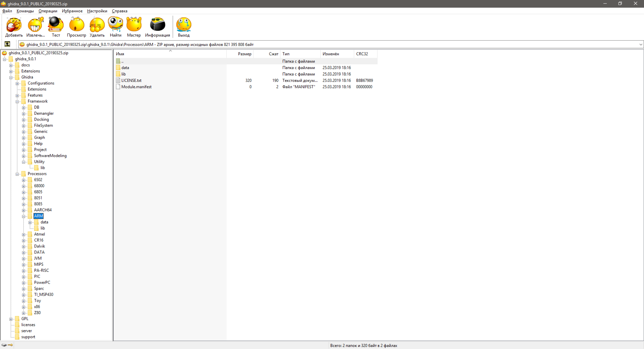This screenshot has width=644, height=349.
Task: Collapse the Framework tree node
Action: click(x=17, y=102)
